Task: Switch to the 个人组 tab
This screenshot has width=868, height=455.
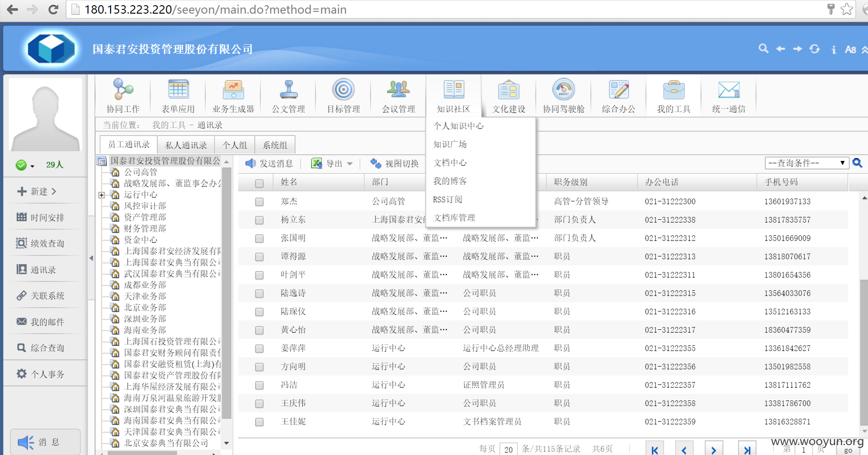Action: (234, 145)
